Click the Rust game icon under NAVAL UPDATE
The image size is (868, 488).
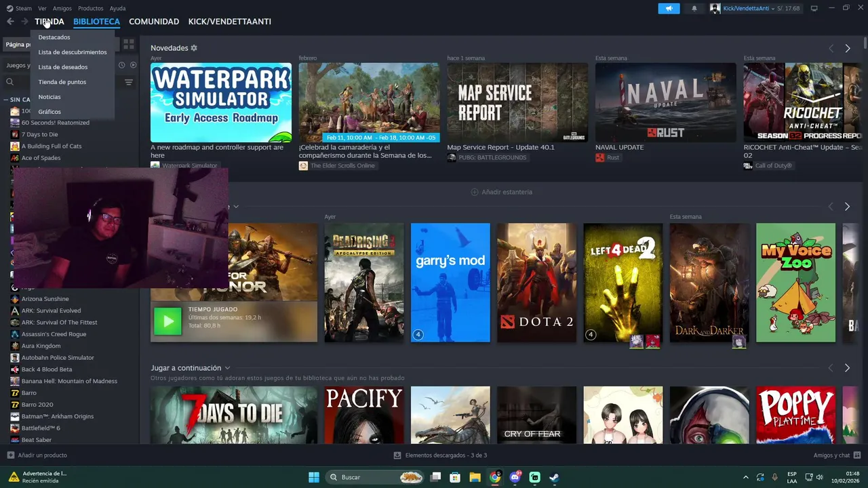[599, 157]
